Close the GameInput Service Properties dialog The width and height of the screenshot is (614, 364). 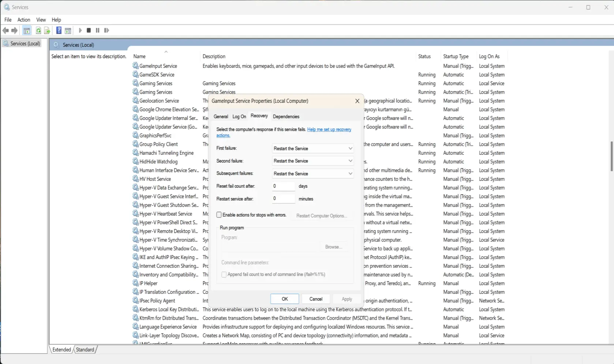point(357,101)
